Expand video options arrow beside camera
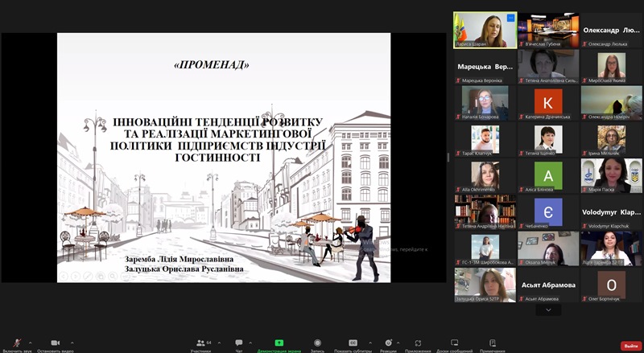Viewport: 644px width, 353px height. (x=72, y=342)
